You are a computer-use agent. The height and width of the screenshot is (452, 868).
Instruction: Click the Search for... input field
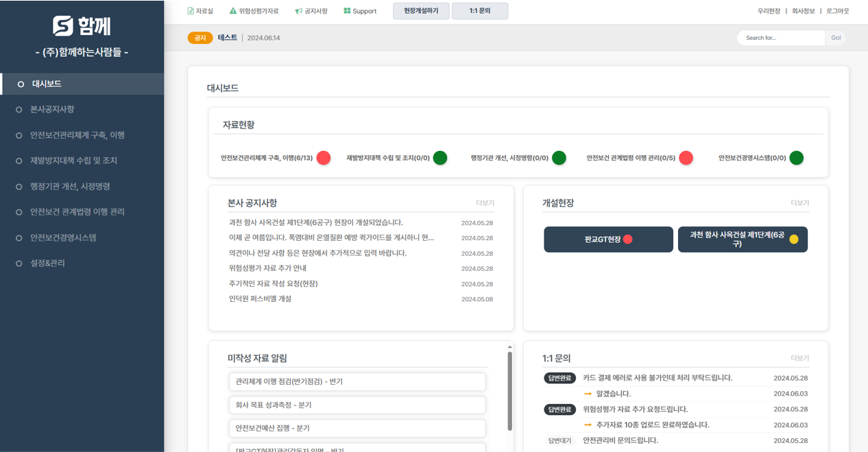[780, 38]
